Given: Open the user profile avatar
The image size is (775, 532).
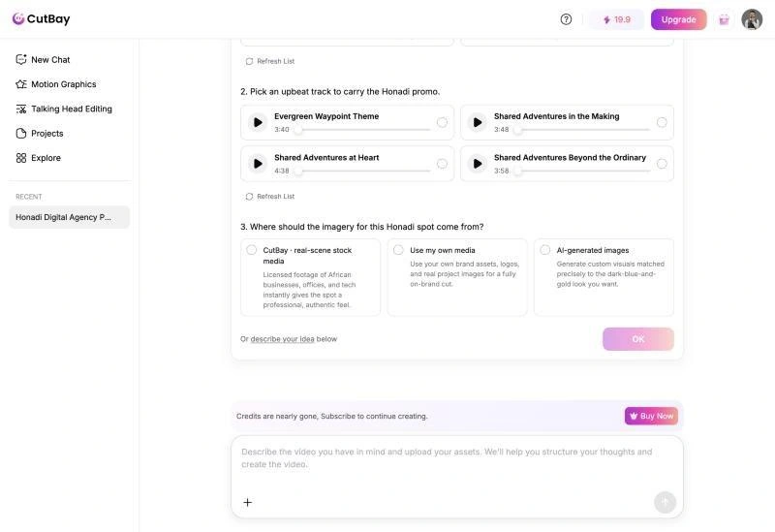Looking at the screenshot, I should pyautogui.click(x=752, y=19).
